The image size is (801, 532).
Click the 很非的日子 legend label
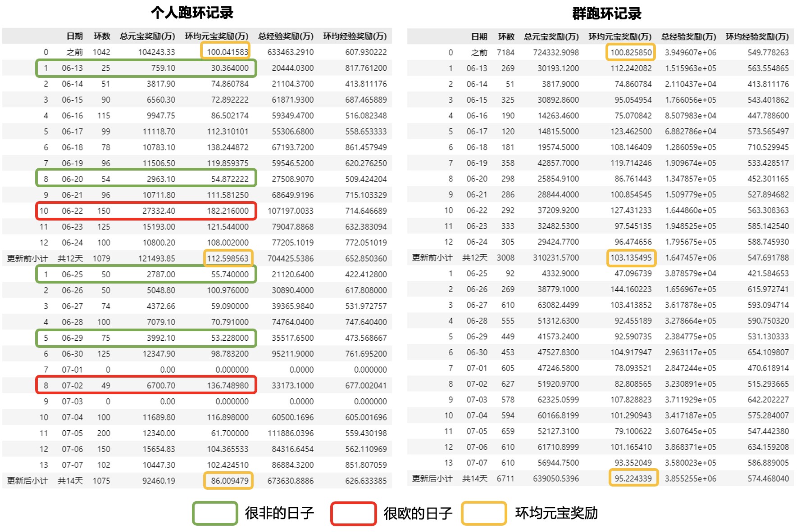tap(279, 513)
